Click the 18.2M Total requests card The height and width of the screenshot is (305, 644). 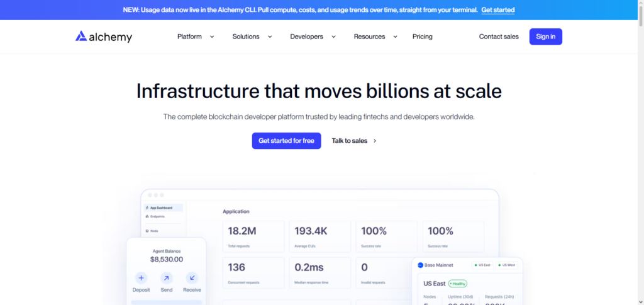253,236
